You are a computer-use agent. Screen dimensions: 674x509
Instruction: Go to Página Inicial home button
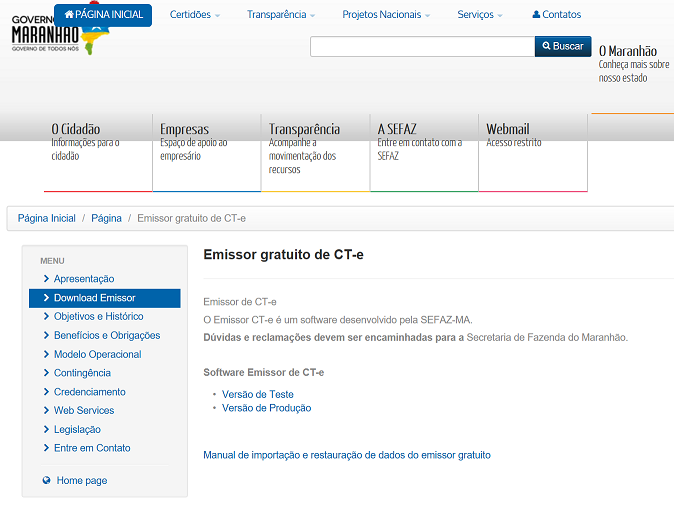tap(103, 15)
